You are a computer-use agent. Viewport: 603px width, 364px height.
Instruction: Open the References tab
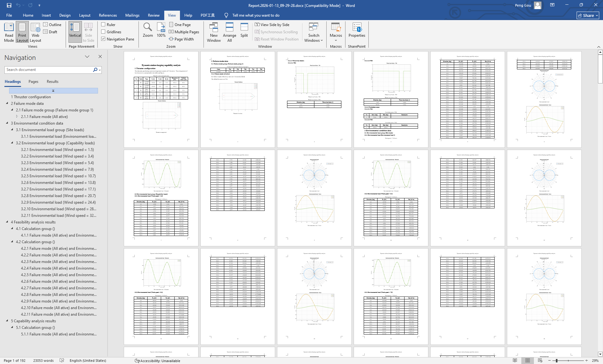point(108,15)
